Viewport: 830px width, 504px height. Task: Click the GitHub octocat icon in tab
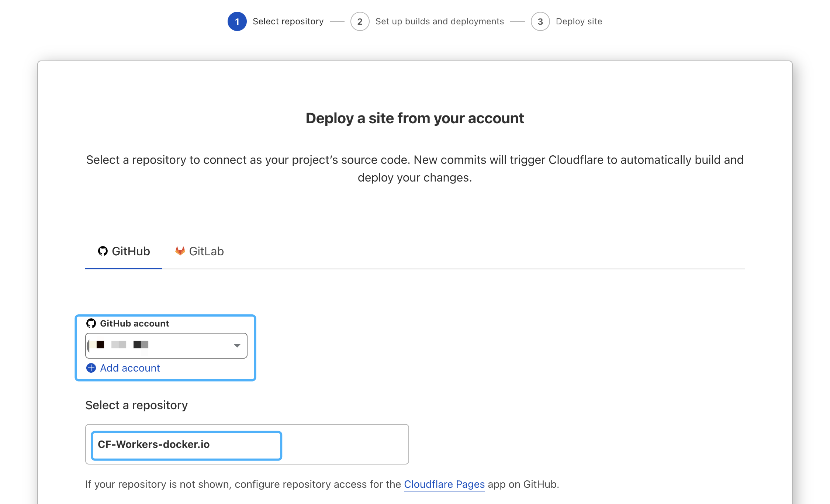tap(103, 251)
